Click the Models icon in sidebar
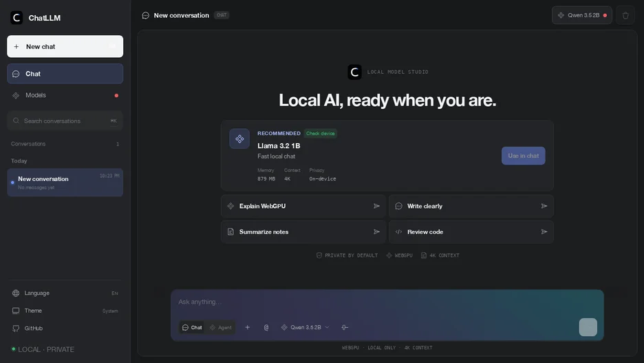Viewport: 644px width, 363px height. pyautogui.click(x=16, y=95)
